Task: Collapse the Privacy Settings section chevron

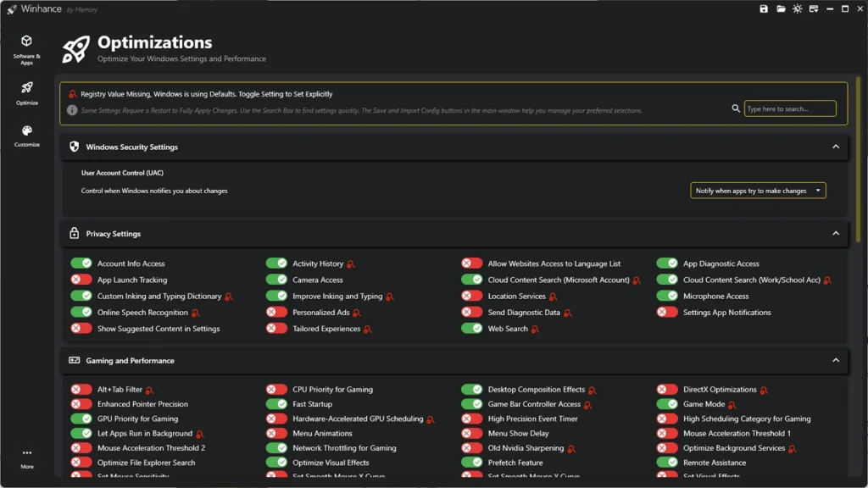Action: (x=836, y=234)
